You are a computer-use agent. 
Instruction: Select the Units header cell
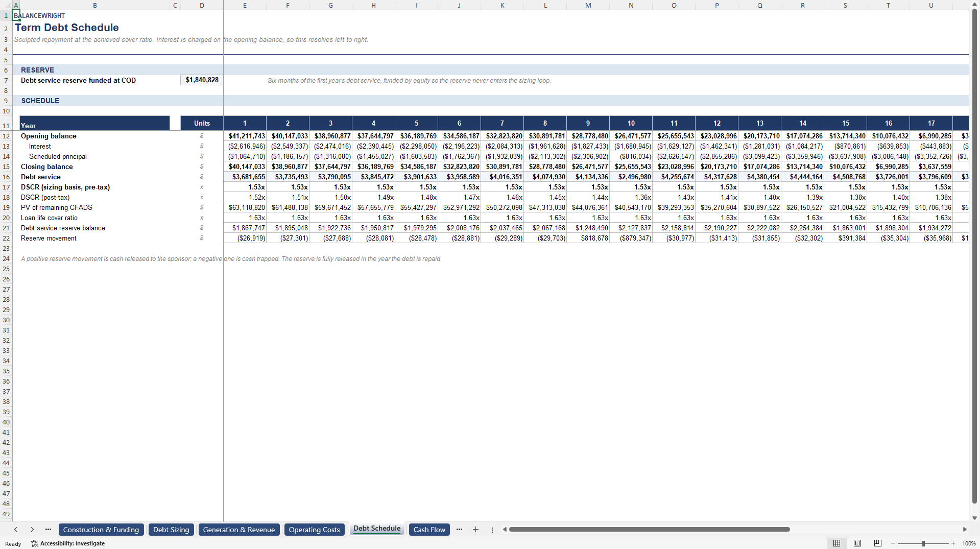click(x=202, y=123)
